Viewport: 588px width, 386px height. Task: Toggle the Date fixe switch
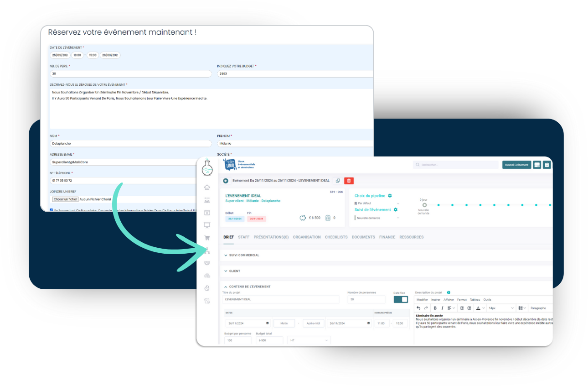401,299
